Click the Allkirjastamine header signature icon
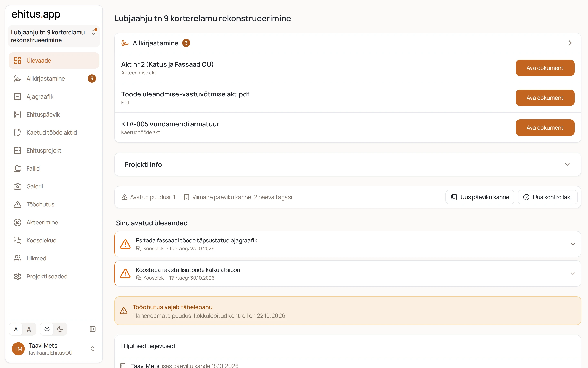This screenshot has width=588, height=368. point(125,43)
